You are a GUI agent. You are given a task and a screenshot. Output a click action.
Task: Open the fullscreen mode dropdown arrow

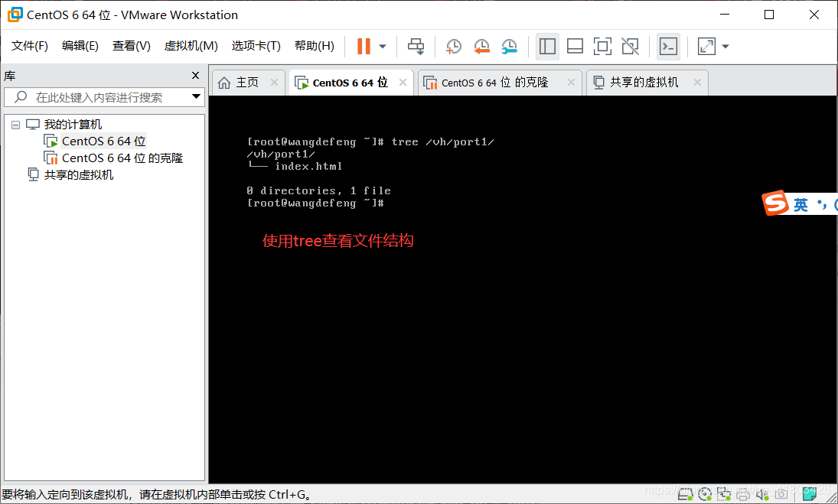pos(724,46)
